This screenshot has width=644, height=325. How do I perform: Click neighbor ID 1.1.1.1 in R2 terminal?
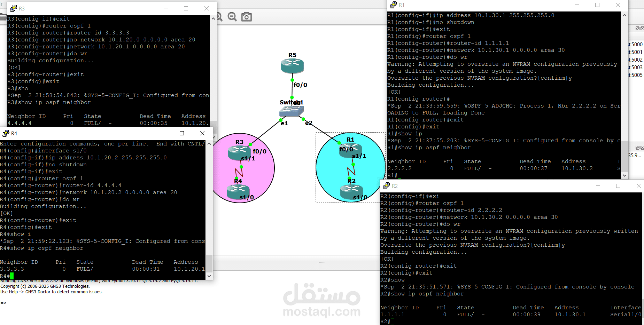pyautogui.click(x=393, y=315)
